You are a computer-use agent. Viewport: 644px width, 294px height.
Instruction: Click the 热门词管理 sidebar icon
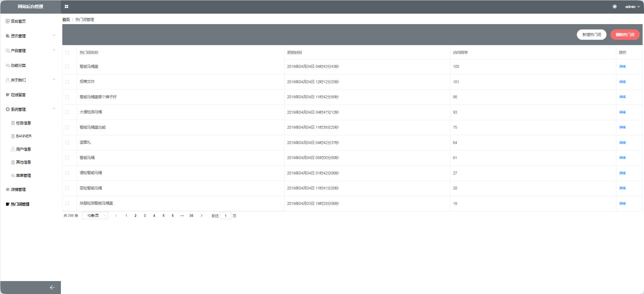8,204
